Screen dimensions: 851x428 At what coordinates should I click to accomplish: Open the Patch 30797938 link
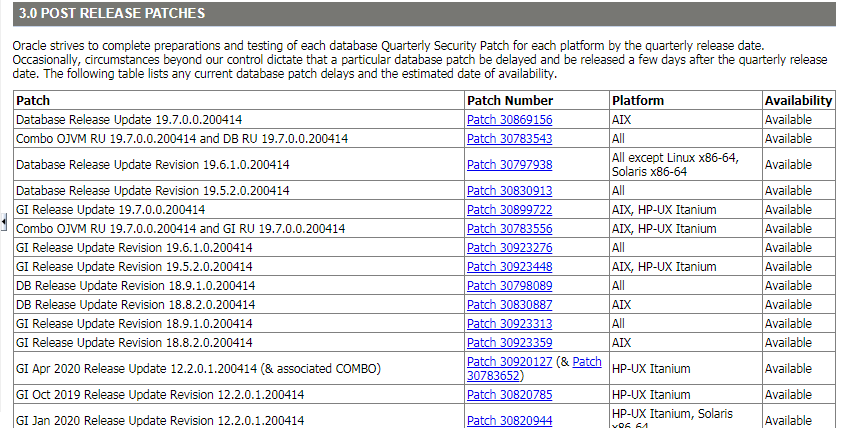pos(509,165)
